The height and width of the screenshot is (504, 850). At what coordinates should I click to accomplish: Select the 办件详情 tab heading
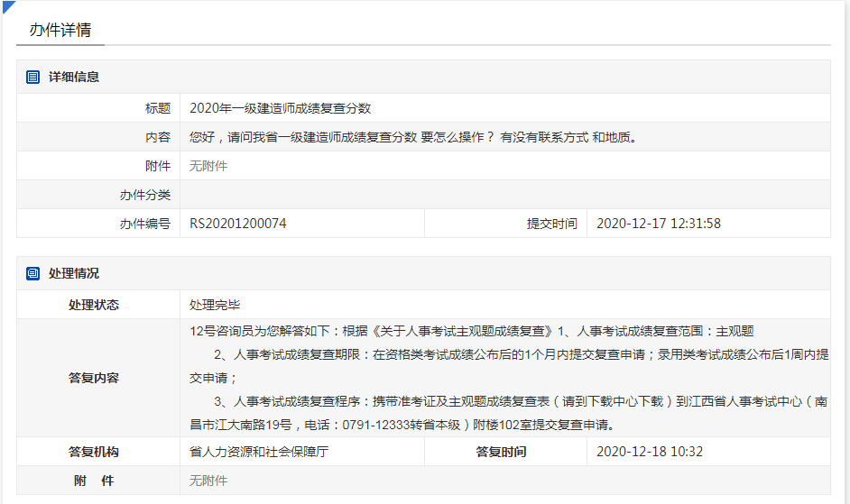pyautogui.click(x=60, y=29)
